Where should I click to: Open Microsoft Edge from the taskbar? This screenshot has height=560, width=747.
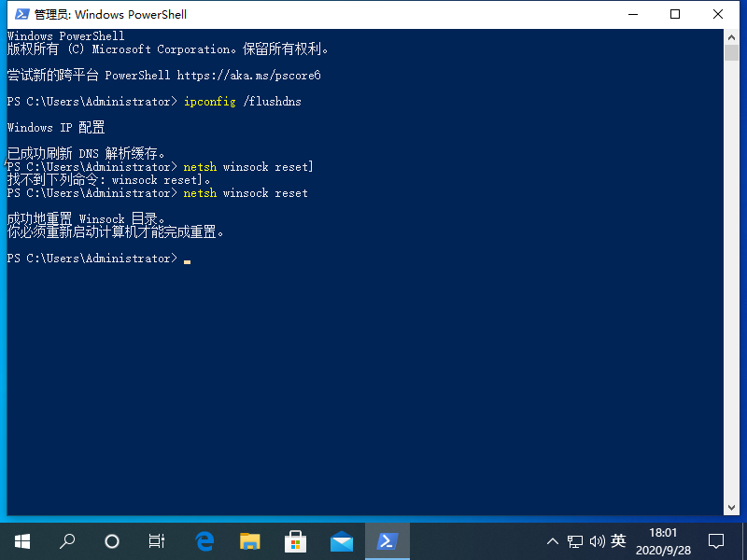[204, 540]
